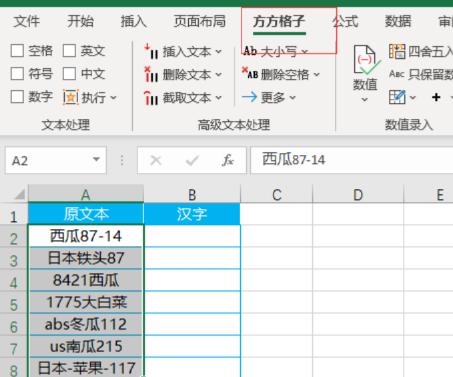Select column D header
The width and height of the screenshot is (453, 377).
tap(358, 194)
